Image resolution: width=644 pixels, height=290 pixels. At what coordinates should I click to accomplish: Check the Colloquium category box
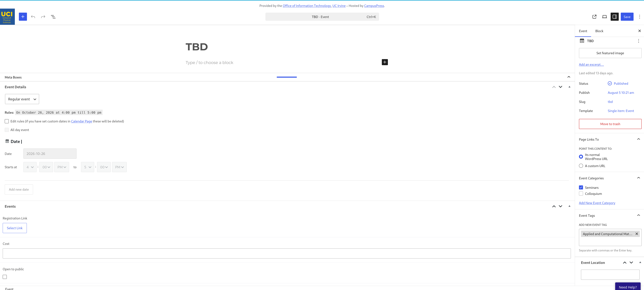click(581, 194)
